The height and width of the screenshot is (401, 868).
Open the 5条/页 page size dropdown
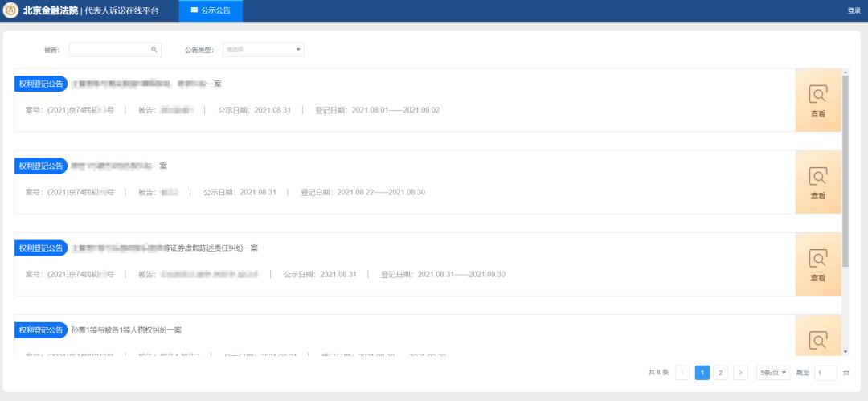click(773, 373)
